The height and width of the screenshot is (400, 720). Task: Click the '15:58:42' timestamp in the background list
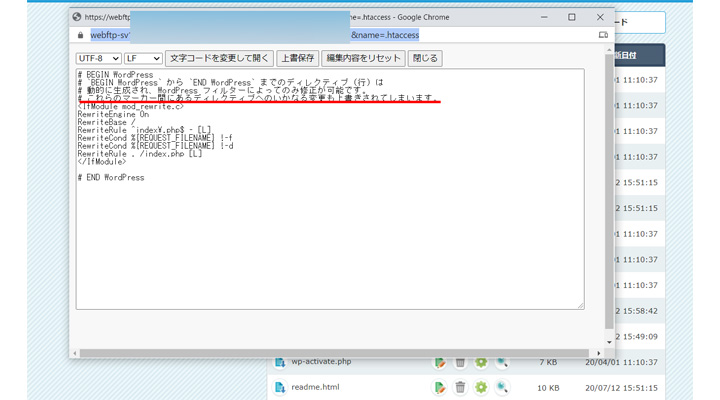coord(640,311)
